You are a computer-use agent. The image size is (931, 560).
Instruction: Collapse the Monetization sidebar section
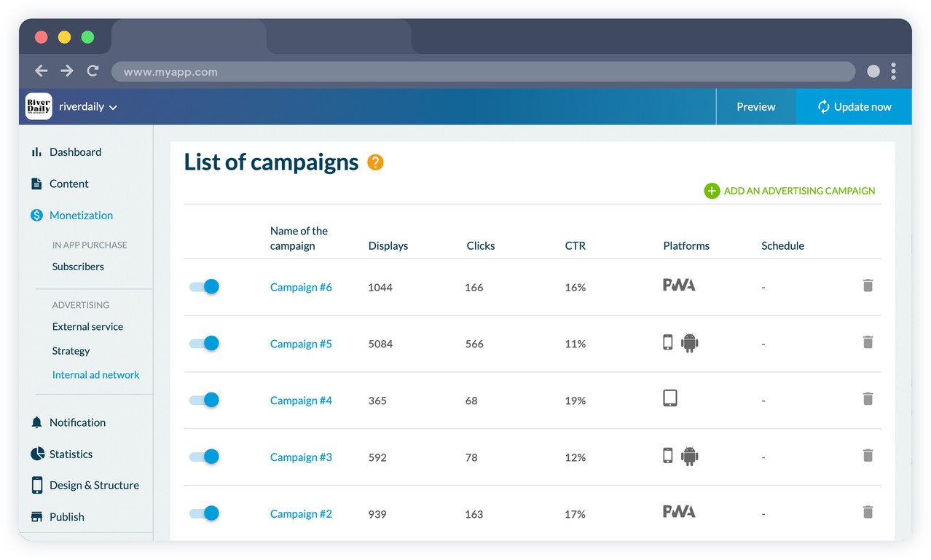pyautogui.click(x=81, y=216)
